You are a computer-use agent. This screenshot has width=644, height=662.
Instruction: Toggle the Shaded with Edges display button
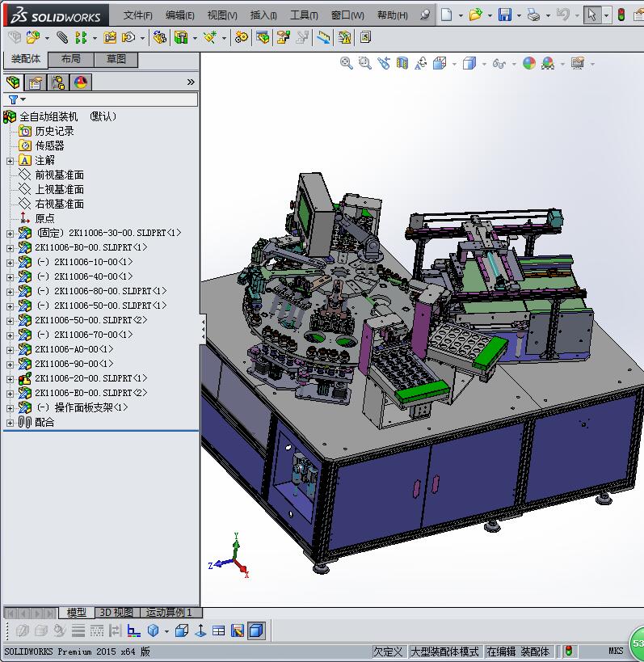tap(256, 631)
